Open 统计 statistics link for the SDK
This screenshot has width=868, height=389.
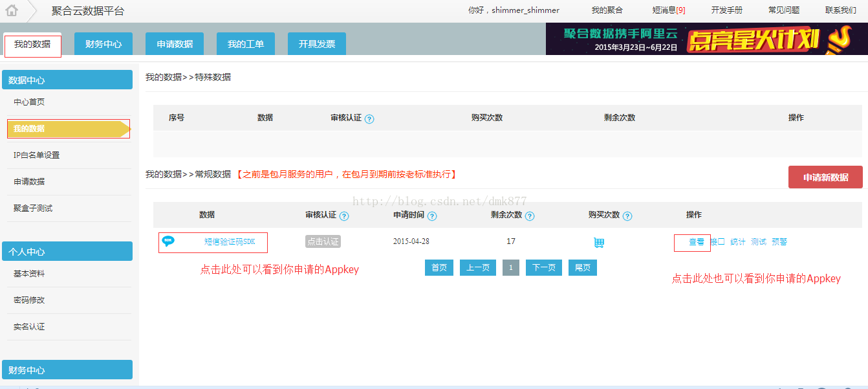(x=737, y=242)
